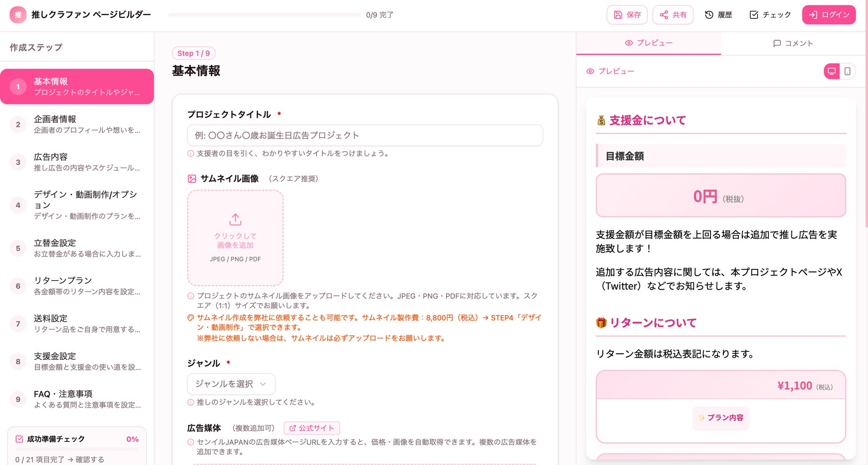The width and height of the screenshot is (868, 465).
Task: Click step number 5 circle badge
Action: [18, 248]
